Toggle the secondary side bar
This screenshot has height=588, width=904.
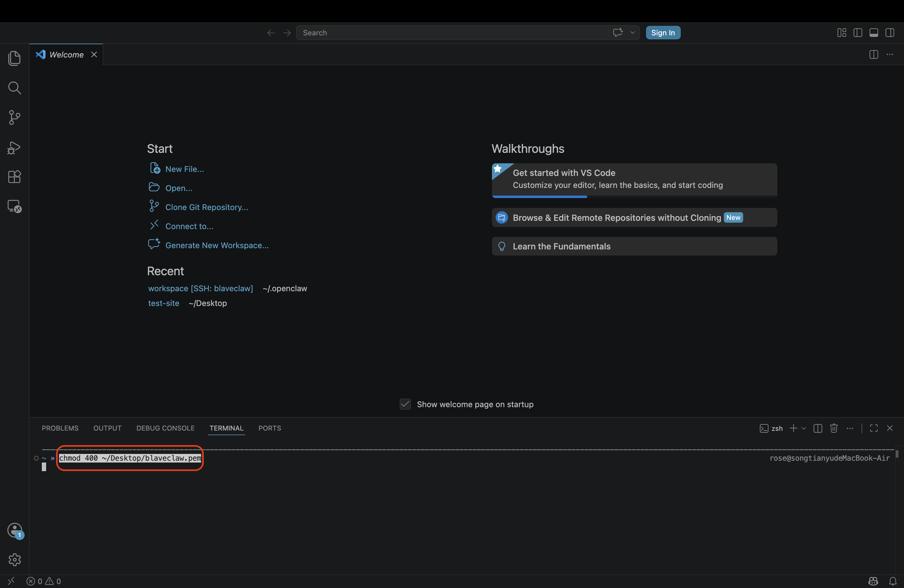coord(890,33)
